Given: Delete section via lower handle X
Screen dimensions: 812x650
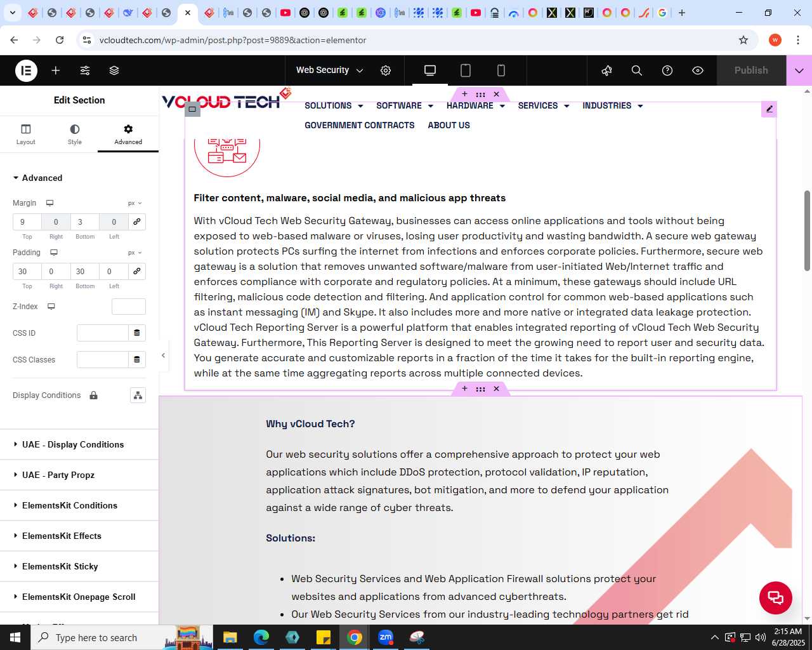Looking at the screenshot, I should click(x=496, y=388).
